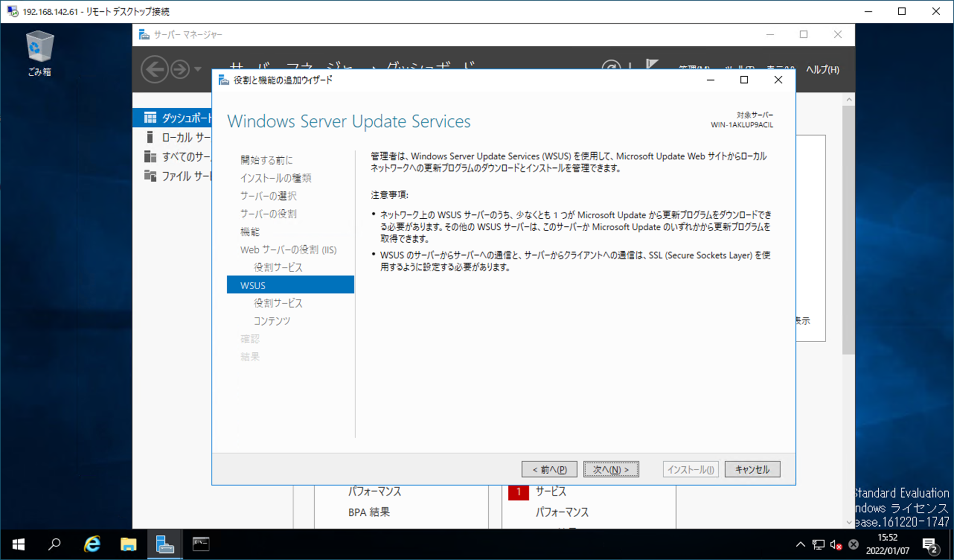Click the キャンセル button
This screenshot has height=560, width=954.
tap(752, 469)
